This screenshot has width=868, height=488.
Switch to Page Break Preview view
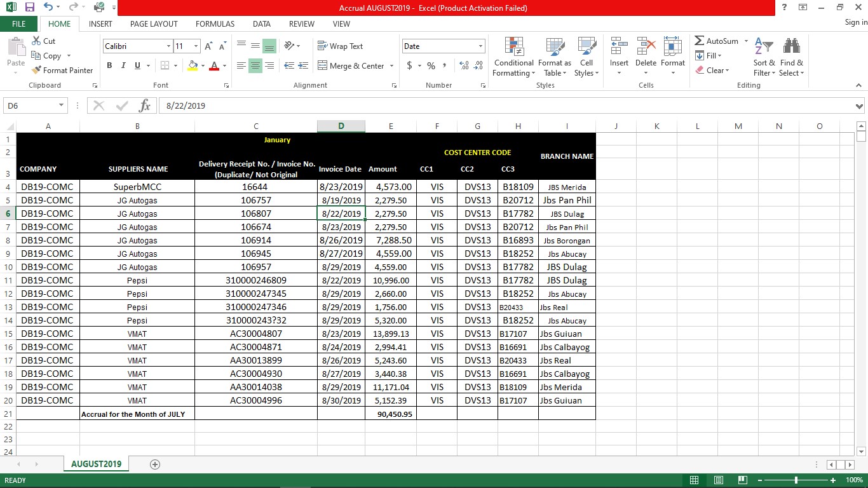(742, 480)
